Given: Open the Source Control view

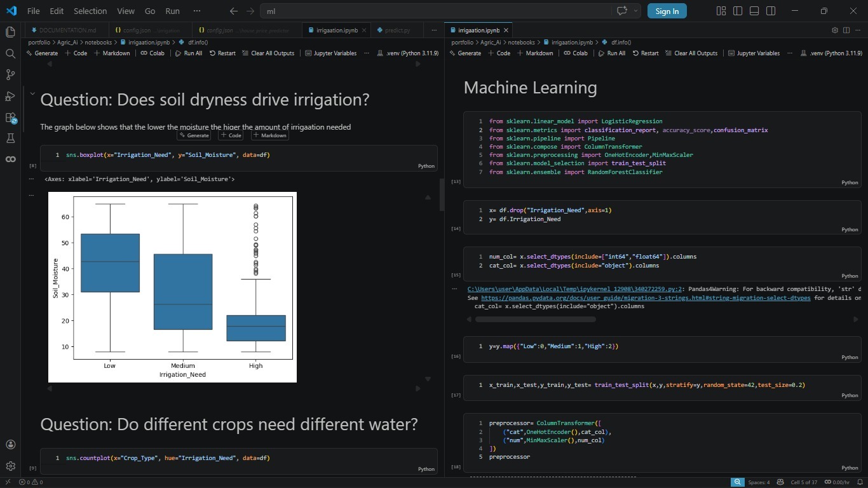Looking at the screenshot, I should point(10,74).
